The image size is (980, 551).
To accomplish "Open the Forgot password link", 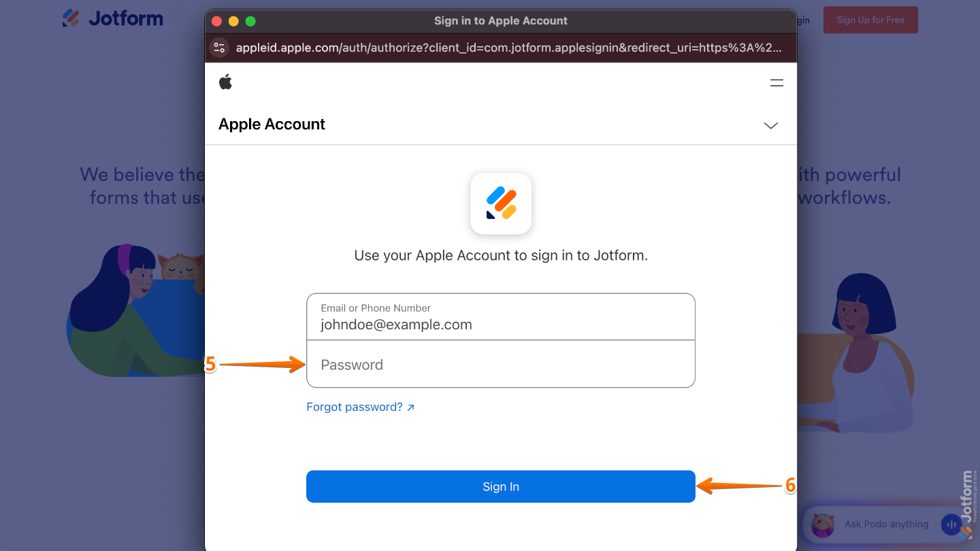I will pyautogui.click(x=353, y=406).
